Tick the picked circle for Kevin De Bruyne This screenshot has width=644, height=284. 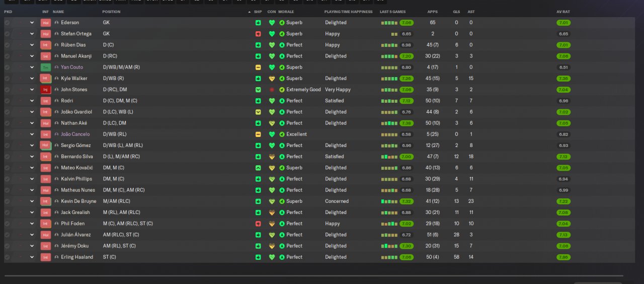pyautogui.click(x=7, y=201)
